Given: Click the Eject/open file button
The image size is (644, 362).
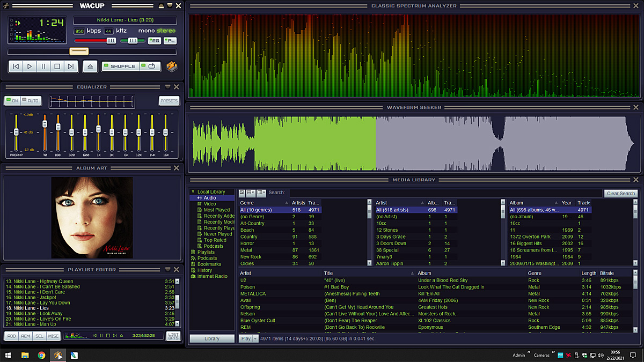Looking at the screenshot, I should pyautogui.click(x=90, y=67).
